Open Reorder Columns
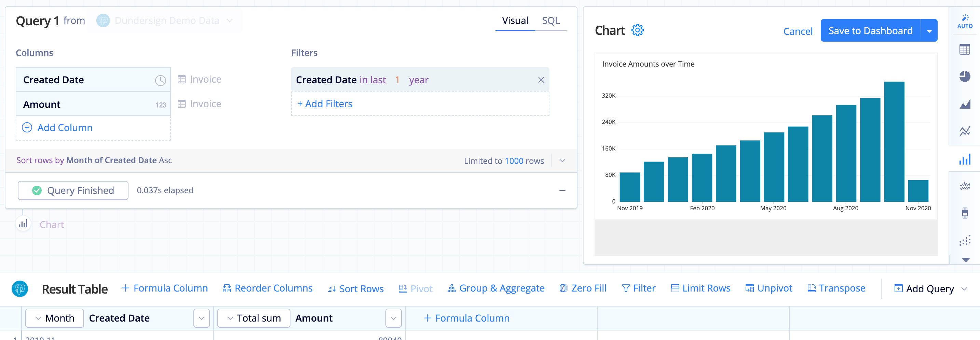This screenshot has height=340, width=980. click(x=268, y=288)
